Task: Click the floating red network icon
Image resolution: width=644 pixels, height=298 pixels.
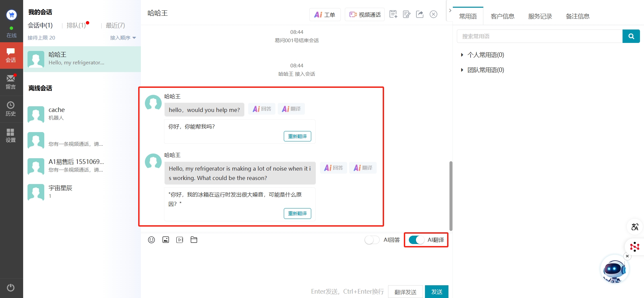Action: [x=635, y=247]
